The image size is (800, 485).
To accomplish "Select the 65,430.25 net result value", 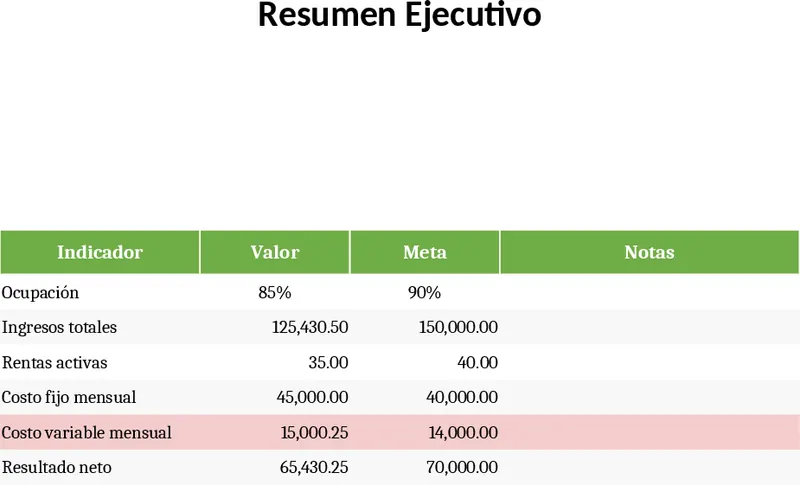I will [x=312, y=467].
